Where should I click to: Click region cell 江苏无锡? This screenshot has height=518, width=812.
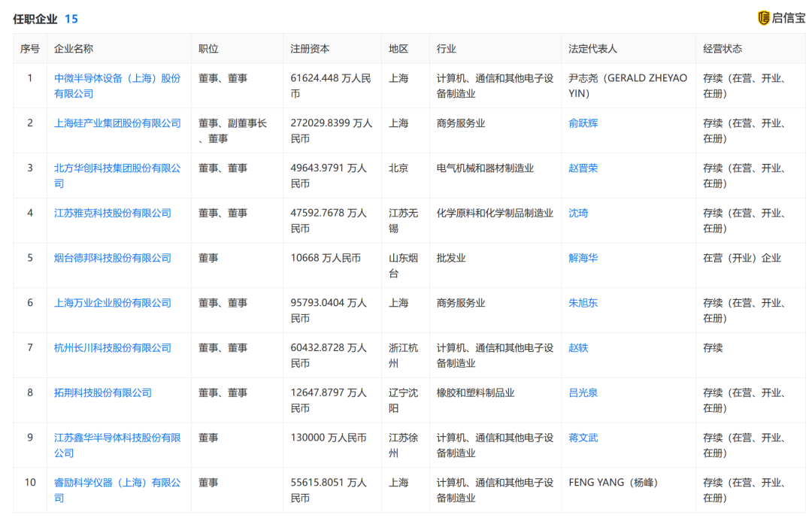tap(404, 221)
